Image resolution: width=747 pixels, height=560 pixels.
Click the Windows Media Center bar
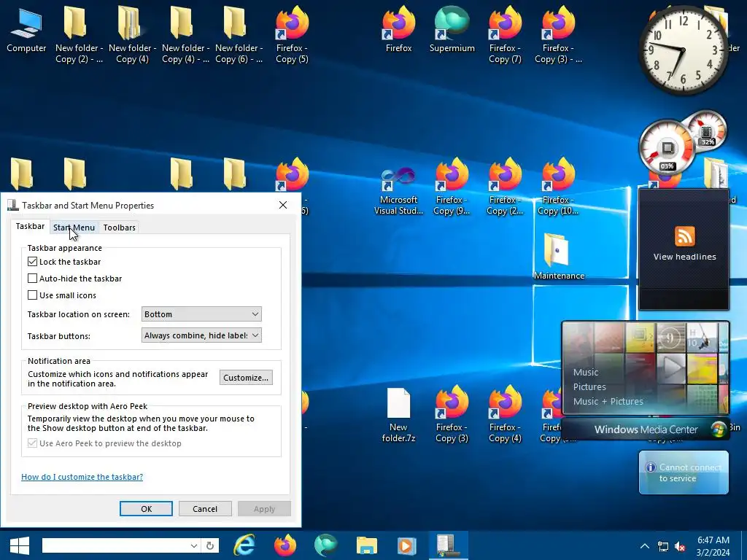coord(646,429)
